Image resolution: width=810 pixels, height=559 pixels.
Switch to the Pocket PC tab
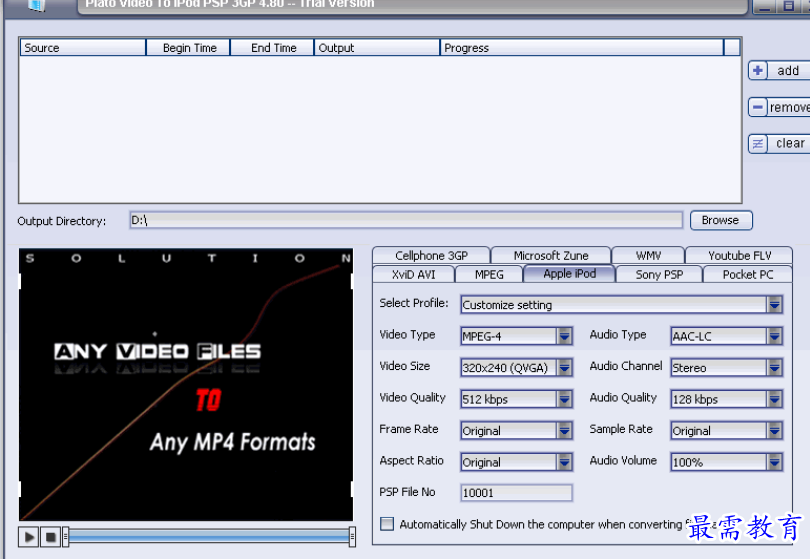click(x=747, y=274)
